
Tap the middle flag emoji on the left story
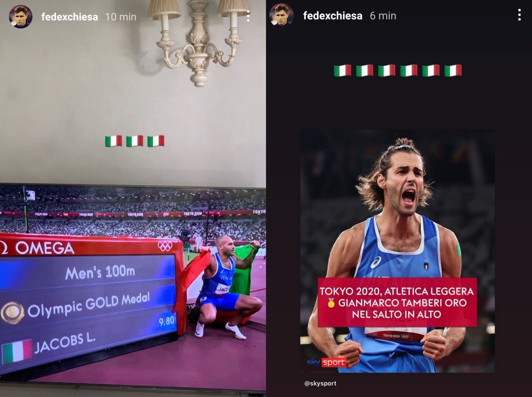[x=134, y=141]
